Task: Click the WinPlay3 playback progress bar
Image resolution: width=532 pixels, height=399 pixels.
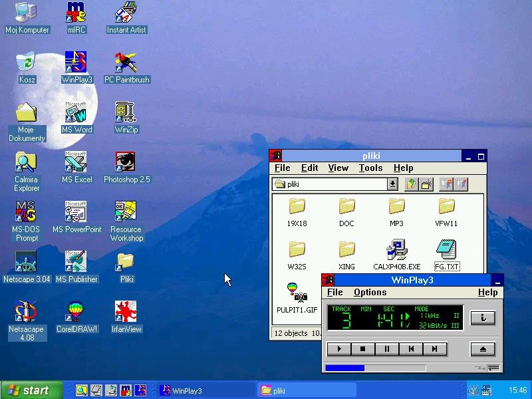Action: click(375, 368)
